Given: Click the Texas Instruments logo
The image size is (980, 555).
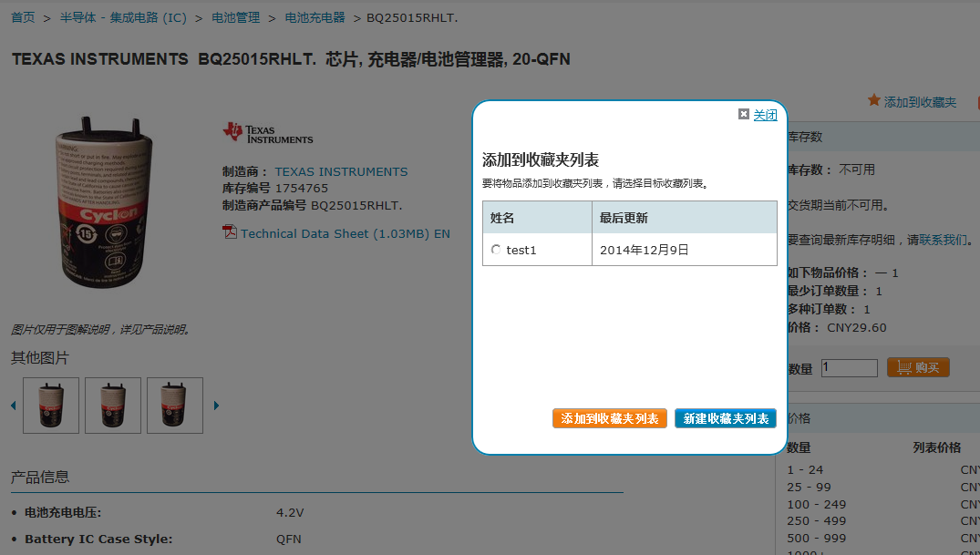Looking at the screenshot, I should [268, 133].
